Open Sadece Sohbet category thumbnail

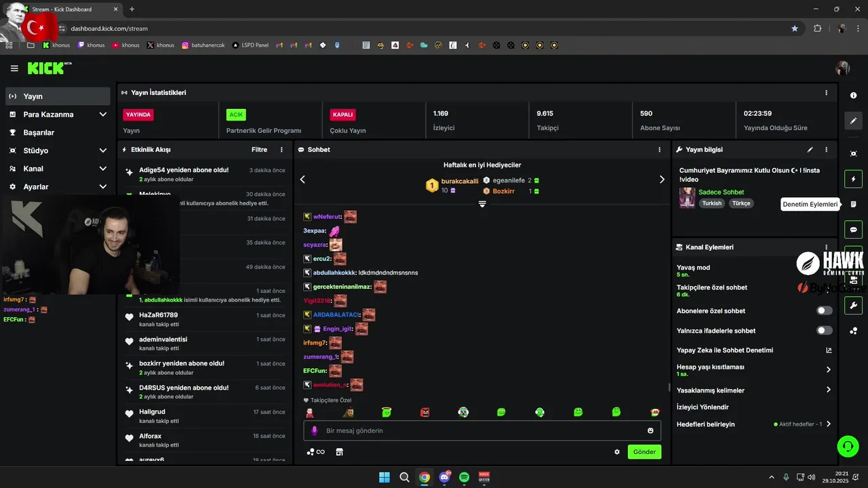click(x=687, y=198)
